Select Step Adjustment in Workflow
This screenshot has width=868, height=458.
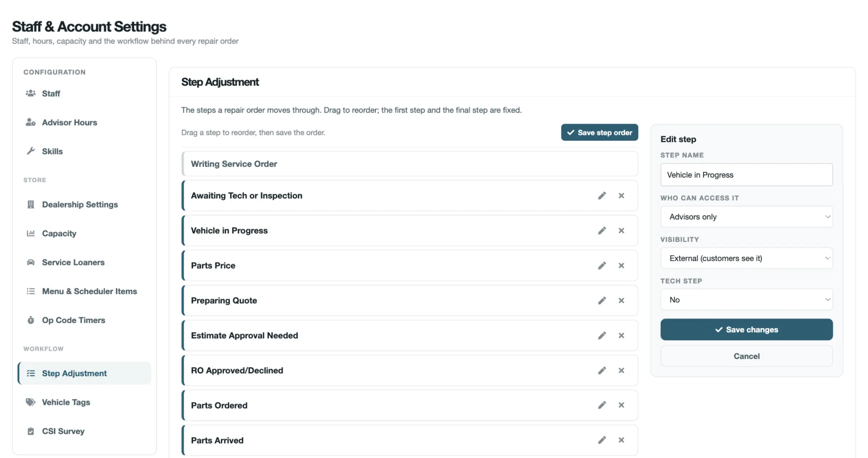84,373
